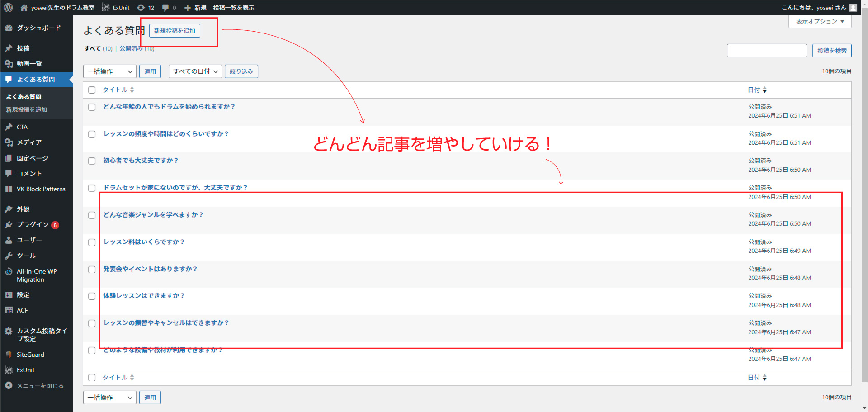Open the ダッシュボード dashboard icon in sidebar
The width and height of the screenshot is (868, 412).
point(9,28)
